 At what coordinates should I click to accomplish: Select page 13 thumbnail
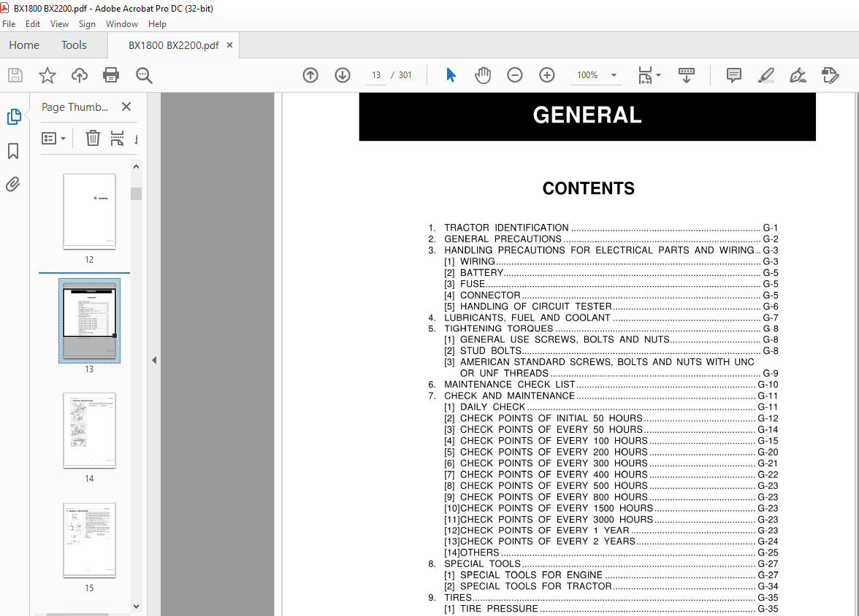[x=89, y=320]
